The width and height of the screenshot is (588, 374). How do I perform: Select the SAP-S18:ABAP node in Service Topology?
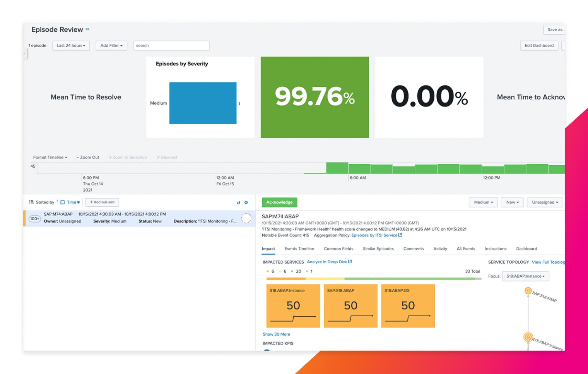528,290
